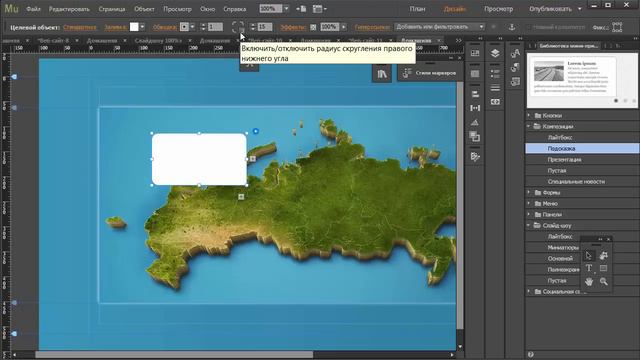Viewport: 640px width, 360px height.
Task: Select the Selection arrow tool in floating toolbox
Action: [588, 256]
